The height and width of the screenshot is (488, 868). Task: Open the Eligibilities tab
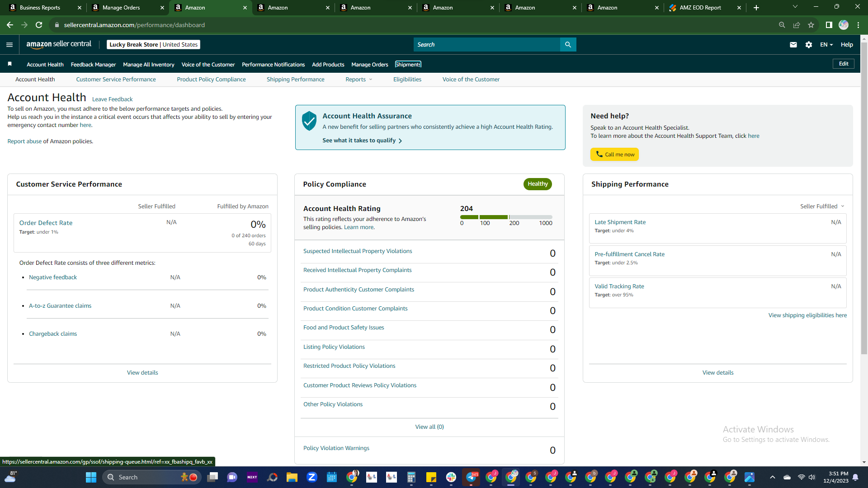point(407,80)
